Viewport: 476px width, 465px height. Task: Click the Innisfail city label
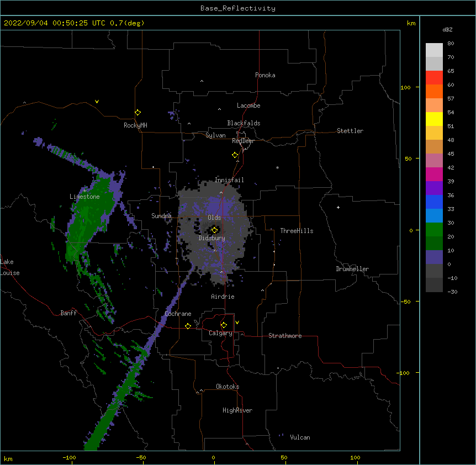click(x=229, y=180)
